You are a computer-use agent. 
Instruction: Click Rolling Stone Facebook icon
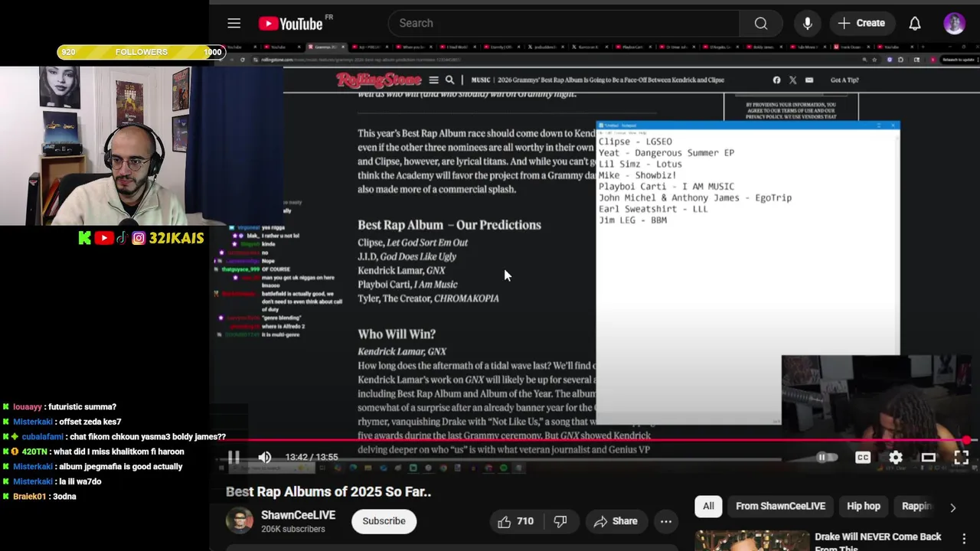click(776, 80)
